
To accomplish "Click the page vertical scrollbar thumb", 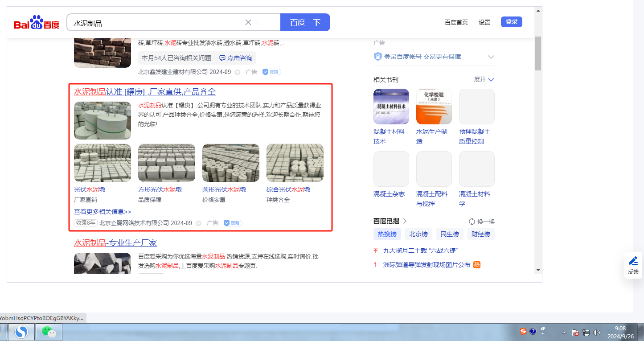I will (538, 53).
